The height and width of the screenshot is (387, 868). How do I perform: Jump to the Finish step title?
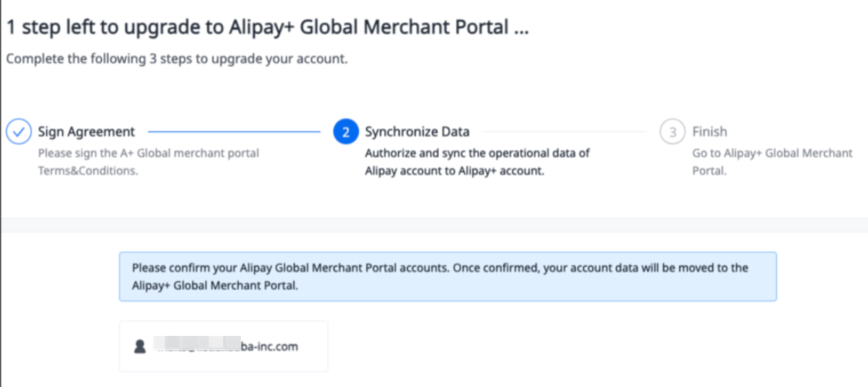point(710,132)
